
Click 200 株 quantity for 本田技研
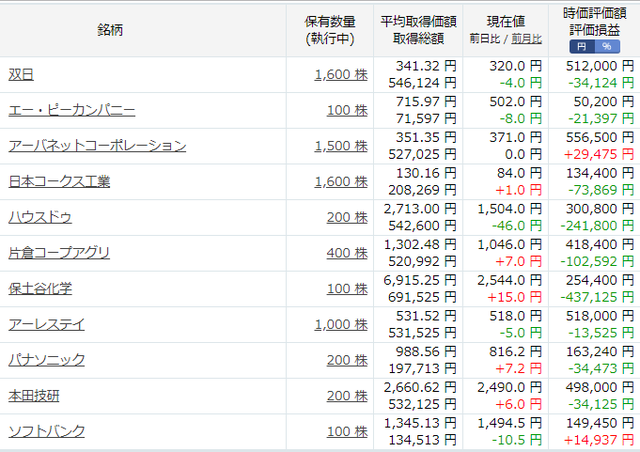(x=347, y=396)
